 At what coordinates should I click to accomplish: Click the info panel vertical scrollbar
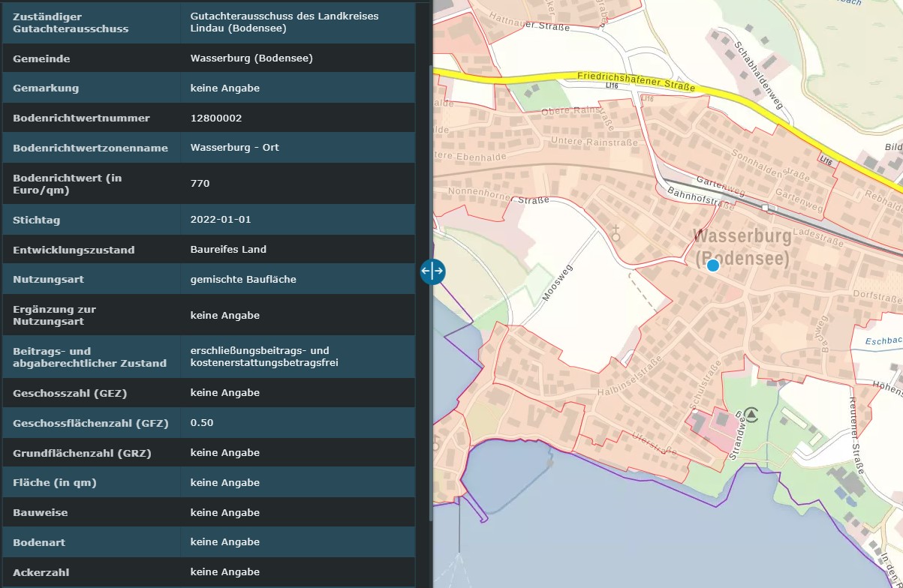[430, 292]
